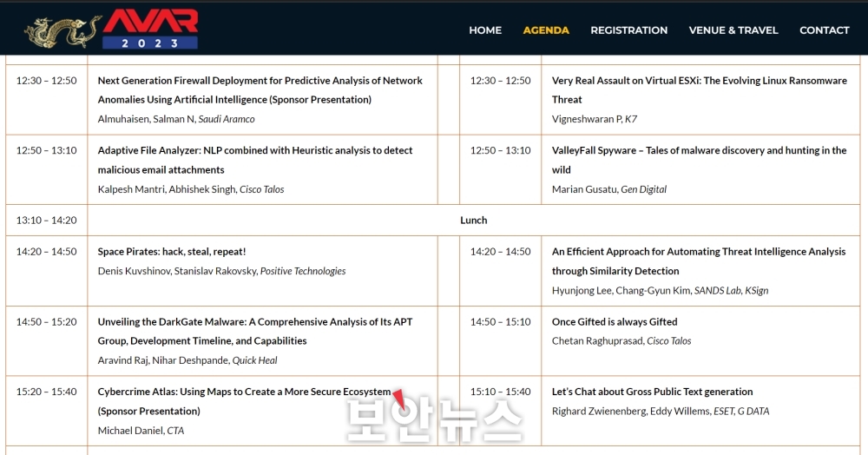Open the CONTACT page
The height and width of the screenshot is (455, 868).
pos(825,30)
